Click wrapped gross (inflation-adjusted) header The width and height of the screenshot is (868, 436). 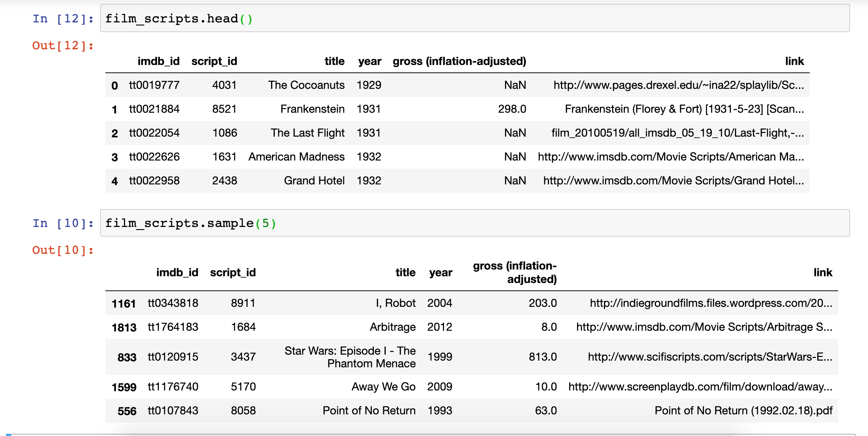515,272
